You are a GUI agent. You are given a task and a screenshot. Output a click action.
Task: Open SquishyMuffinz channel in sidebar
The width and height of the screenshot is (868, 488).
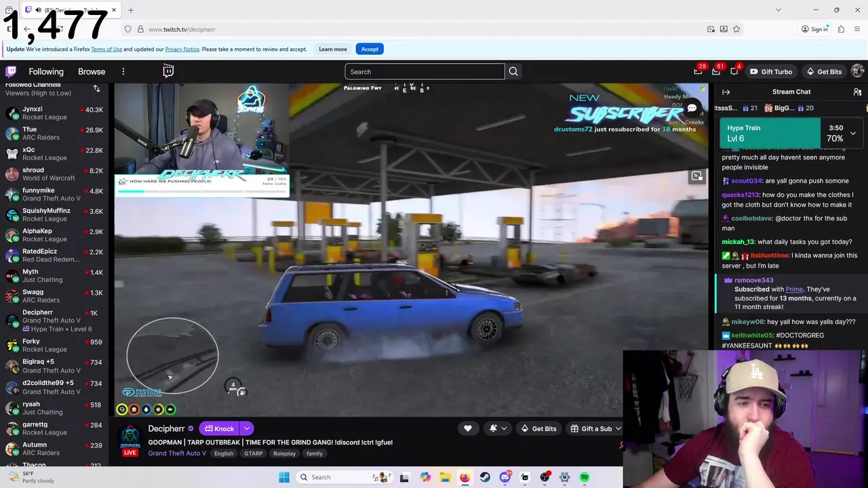[x=54, y=214]
